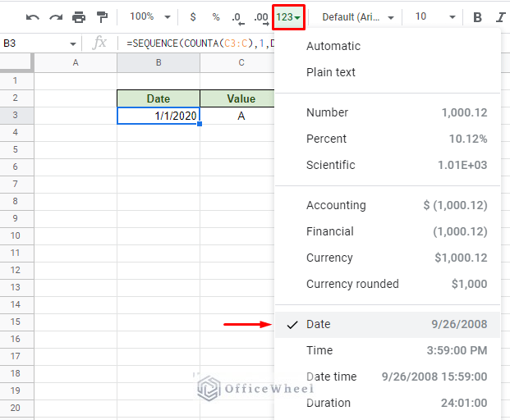Toggle Bold formatting
510x420 pixels.
477,17
